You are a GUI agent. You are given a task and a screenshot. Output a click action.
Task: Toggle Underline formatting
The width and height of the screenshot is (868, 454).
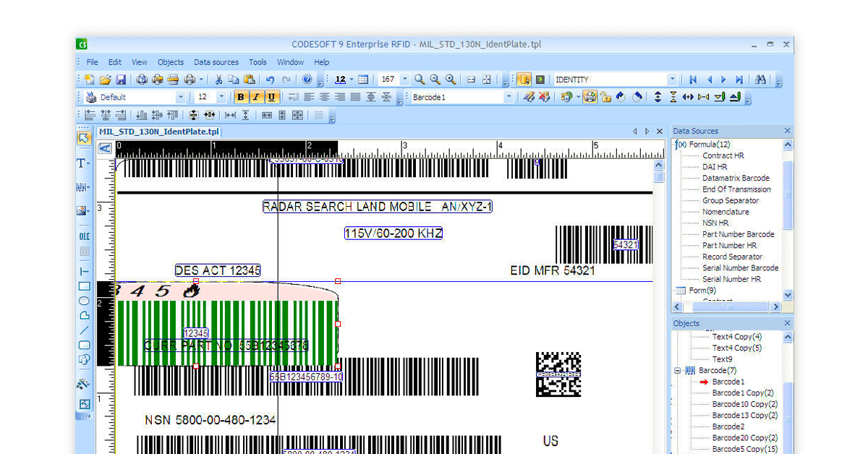[x=271, y=97]
